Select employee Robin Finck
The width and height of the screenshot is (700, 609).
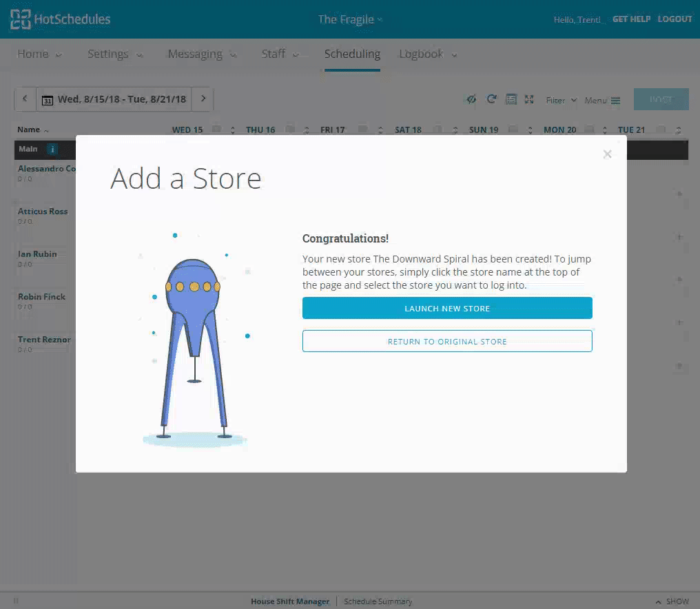tap(41, 297)
